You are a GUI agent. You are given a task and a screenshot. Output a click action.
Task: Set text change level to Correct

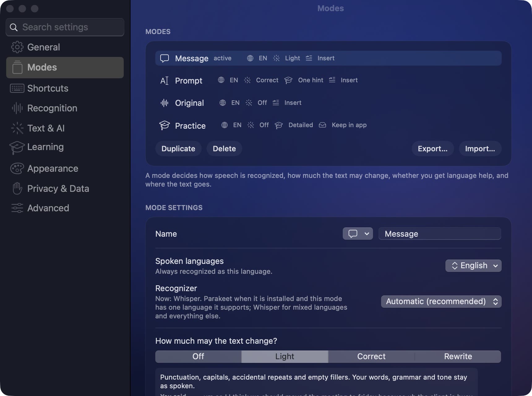coord(371,356)
